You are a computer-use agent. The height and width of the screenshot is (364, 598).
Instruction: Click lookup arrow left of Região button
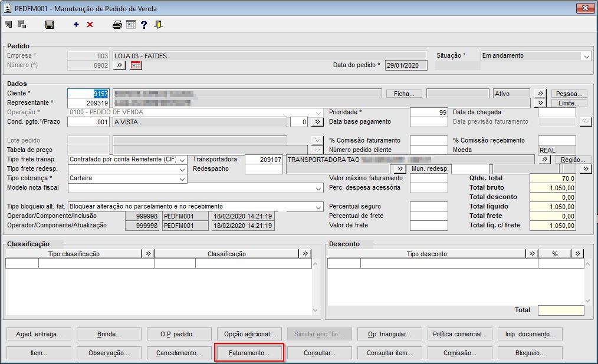(x=545, y=160)
